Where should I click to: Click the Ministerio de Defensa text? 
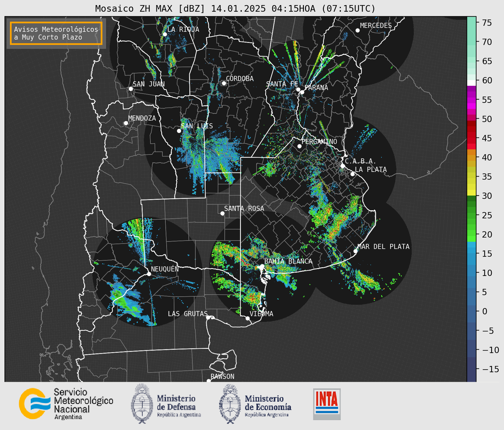[179, 406]
